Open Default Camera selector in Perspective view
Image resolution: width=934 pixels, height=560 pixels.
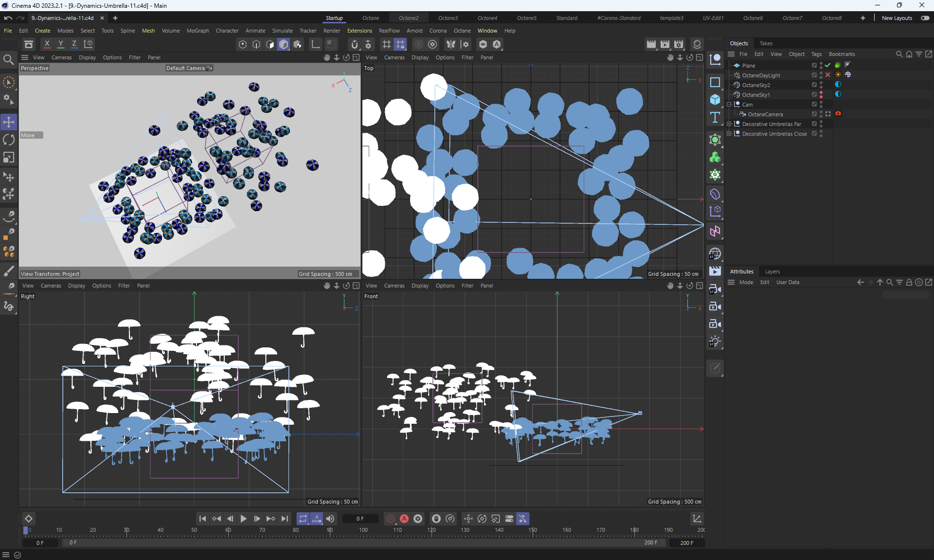[x=189, y=68]
